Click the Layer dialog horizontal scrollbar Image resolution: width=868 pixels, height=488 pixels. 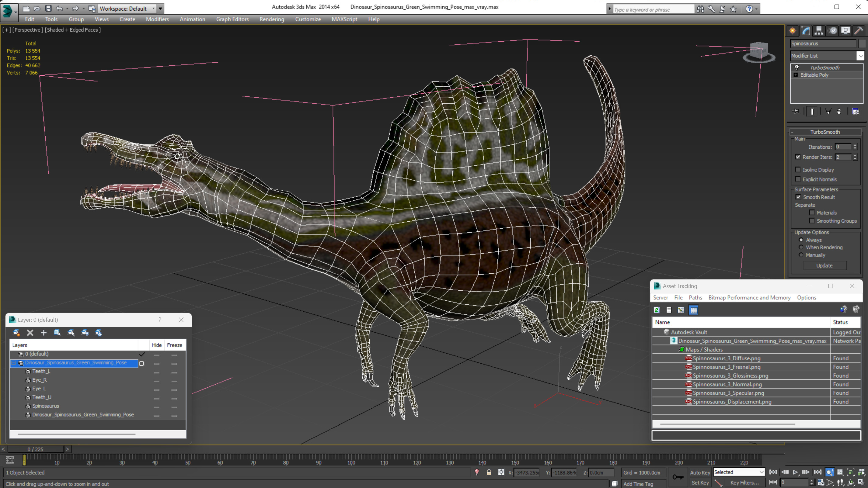[76, 434]
